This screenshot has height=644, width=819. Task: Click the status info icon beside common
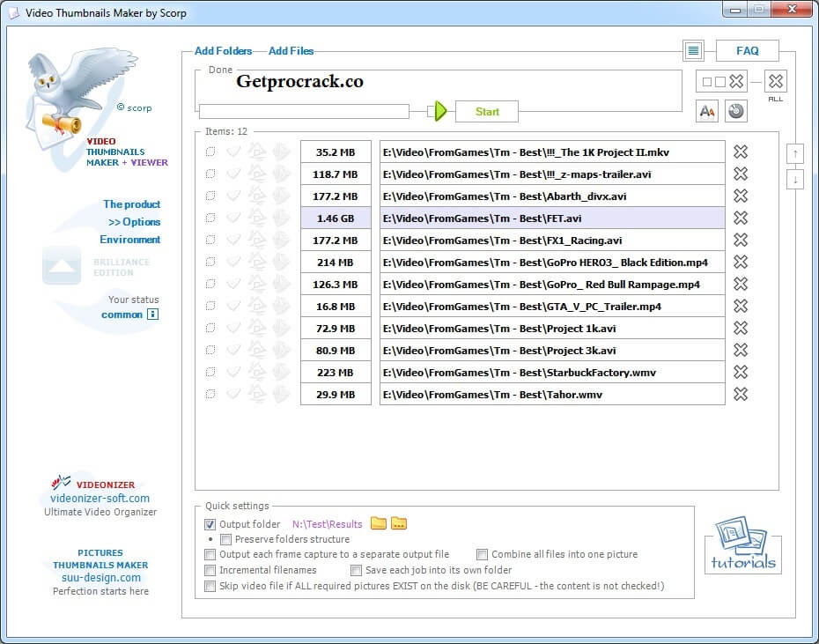(152, 315)
